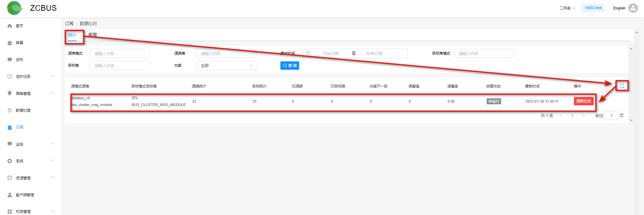Click the 发布 publish monitor icon
This screenshot has width=644, height=215.
tap(10, 60)
